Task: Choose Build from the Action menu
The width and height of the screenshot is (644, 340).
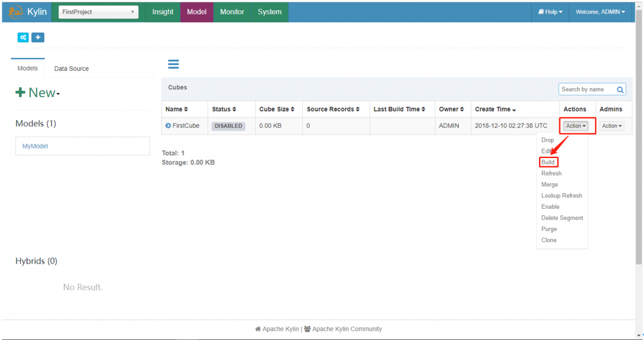Action: pyautogui.click(x=548, y=162)
